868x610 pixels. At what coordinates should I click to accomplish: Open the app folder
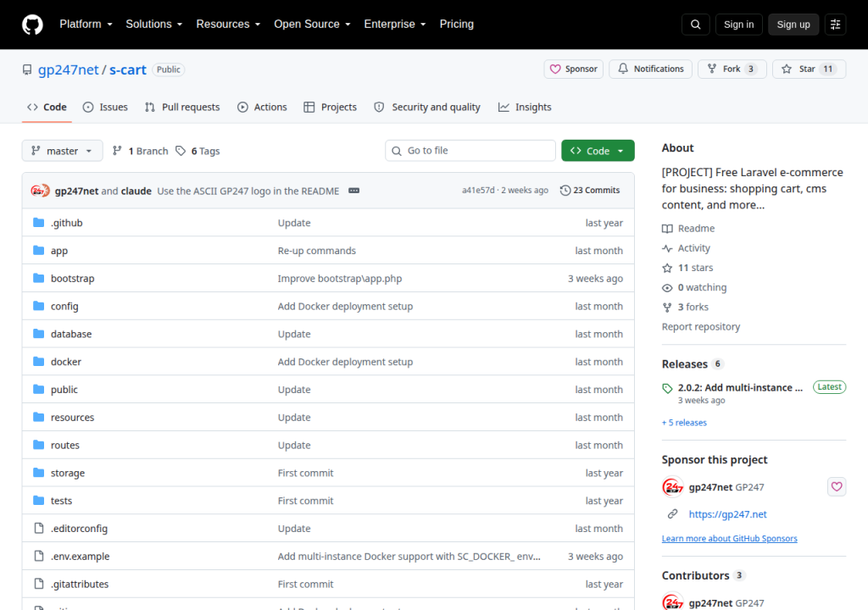coord(59,251)
